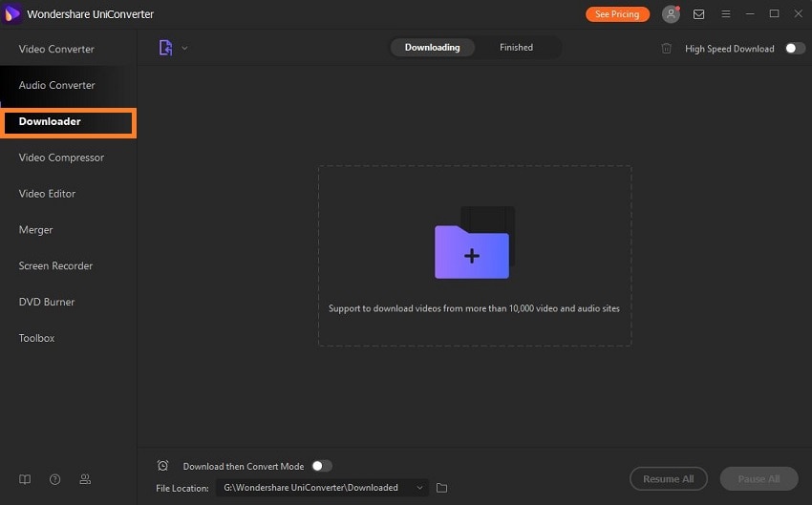Click the open folder icon by File Location
Viewport: 812px width, 505px height.
(441, 488)
